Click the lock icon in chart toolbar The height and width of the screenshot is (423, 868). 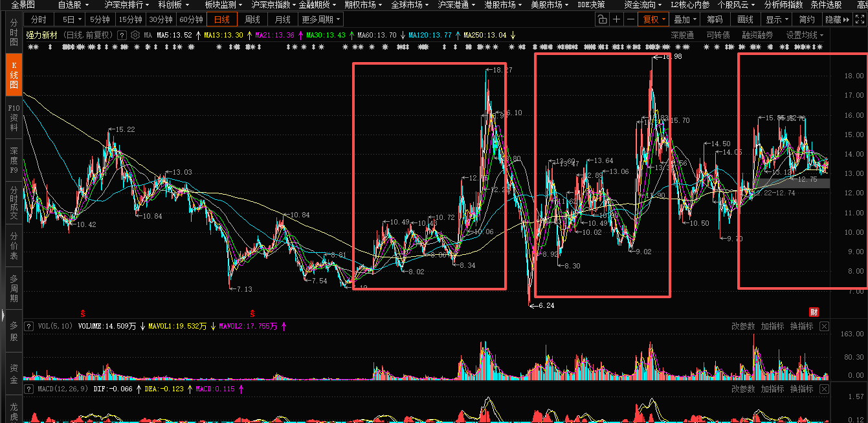coord(602,19)
